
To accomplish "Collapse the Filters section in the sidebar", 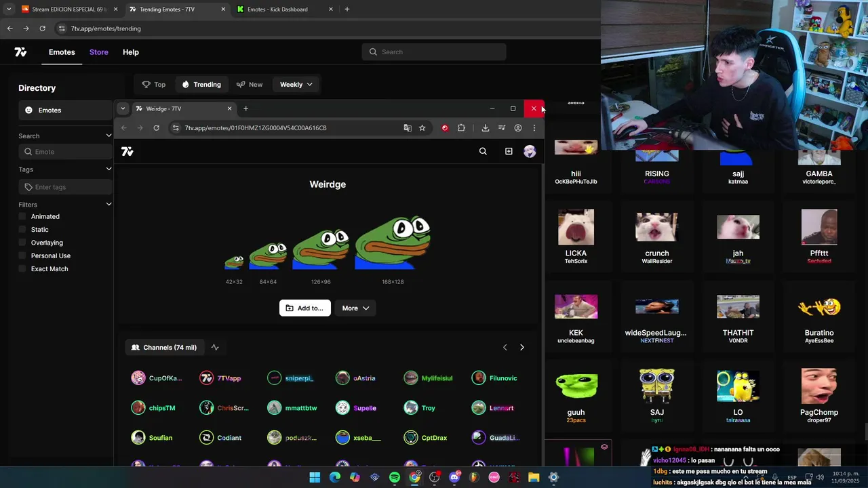I will pyautogui.click(x=108, y=204).
